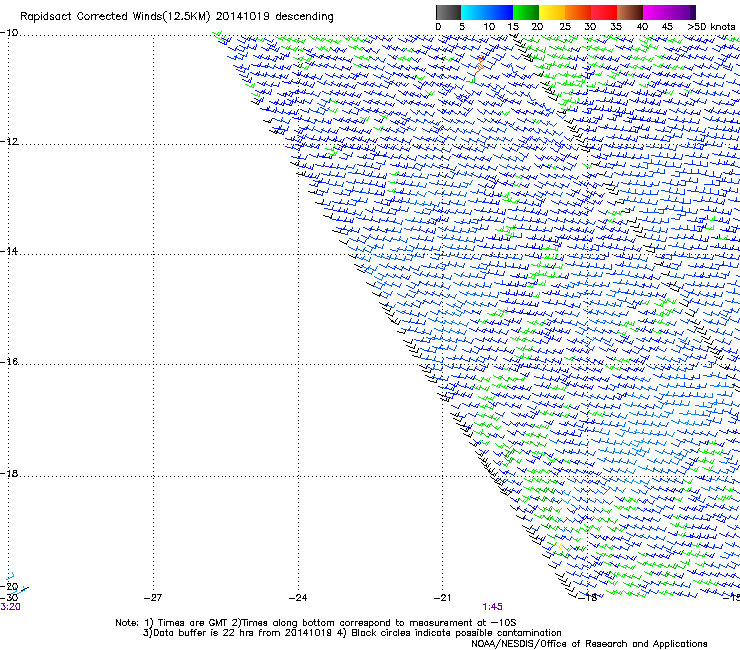Screen dimensions: 740x650
Task: Click the -10 latitude axis label
Action: click(x=9, y=33)
